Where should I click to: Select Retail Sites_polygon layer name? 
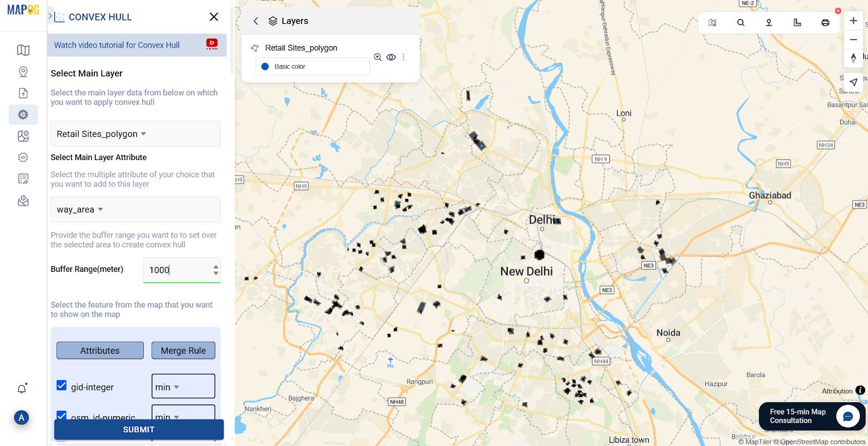pos(301,48)
